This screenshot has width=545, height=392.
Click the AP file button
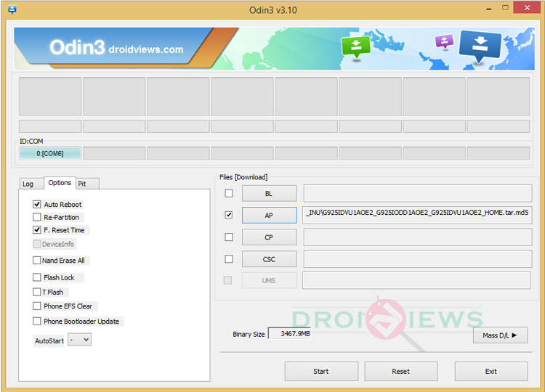(x=270, y=216)
